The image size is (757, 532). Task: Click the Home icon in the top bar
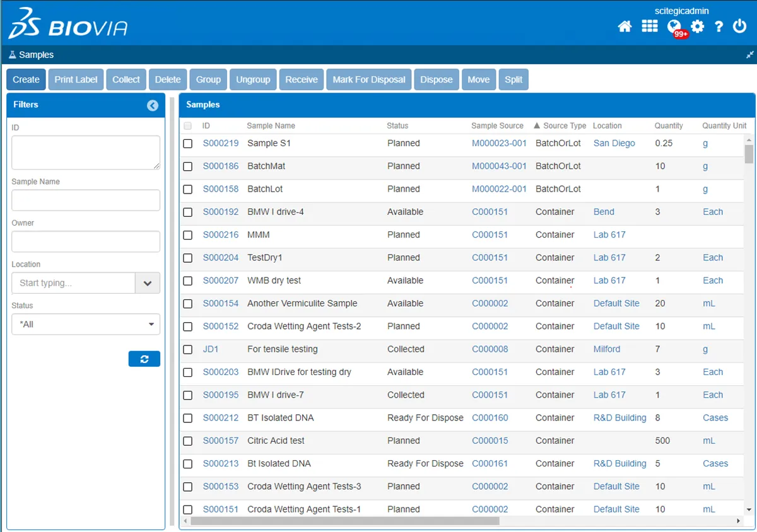point(625,27)
